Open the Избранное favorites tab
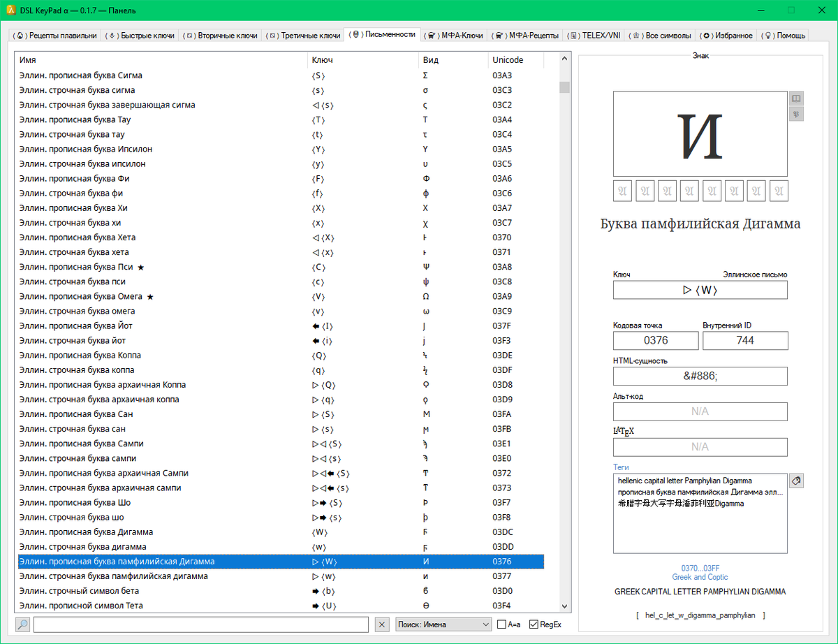This screenshot has width=838, height=644. [728, 35]
